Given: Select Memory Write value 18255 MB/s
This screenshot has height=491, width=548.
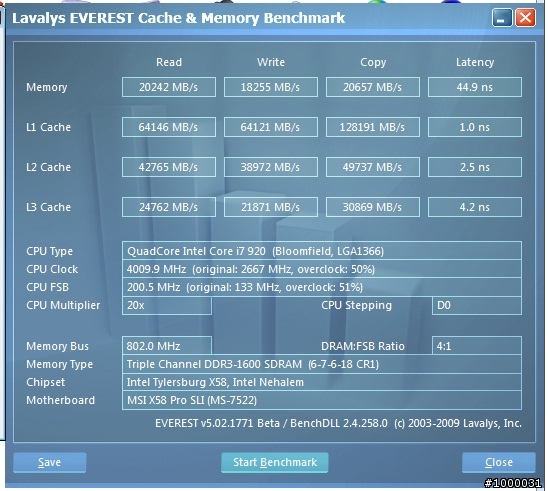Looking at the screenshot, I should click(271, 87).
